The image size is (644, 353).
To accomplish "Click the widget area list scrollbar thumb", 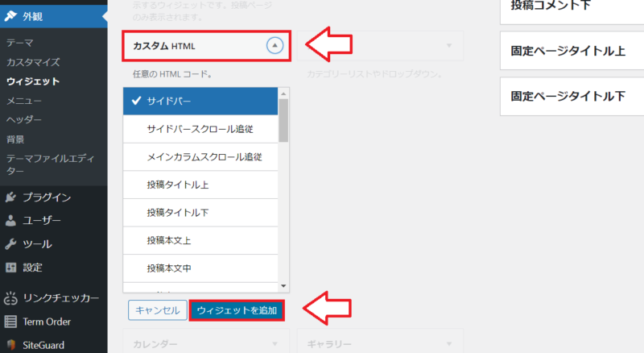I will coord(283,120).
